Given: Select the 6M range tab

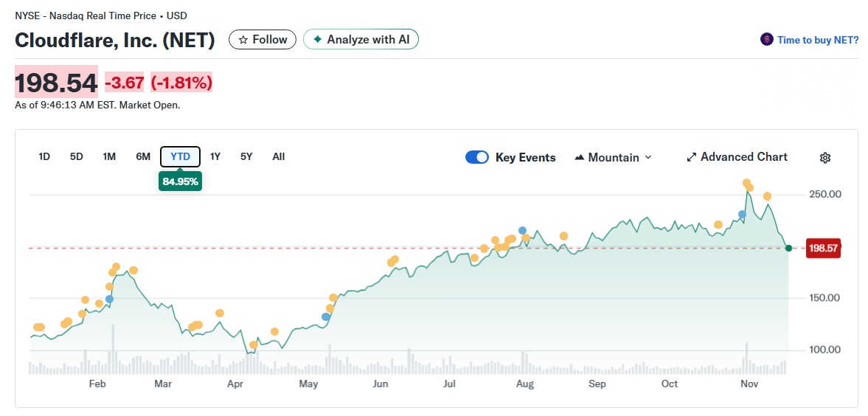Looking at the screenshot, I should click(143, 156).
